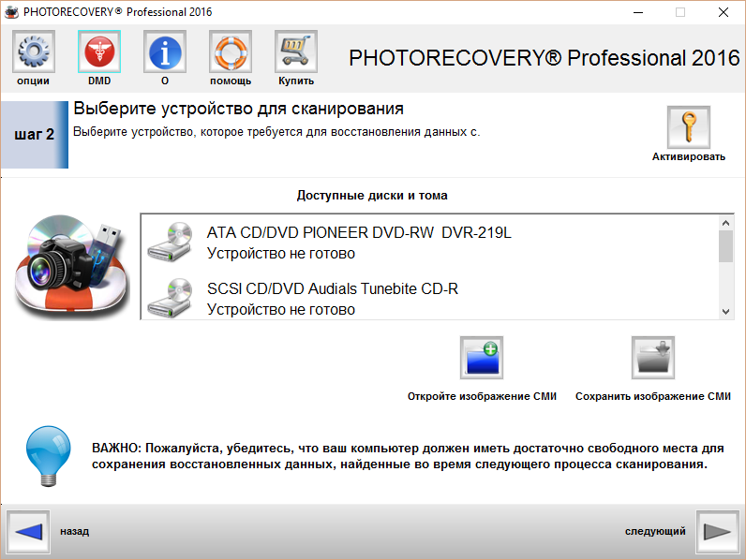Click the шаг 2 step indicator
Image resolution: width=746 pixels, height=560 pixels.
tap(35, 135)
